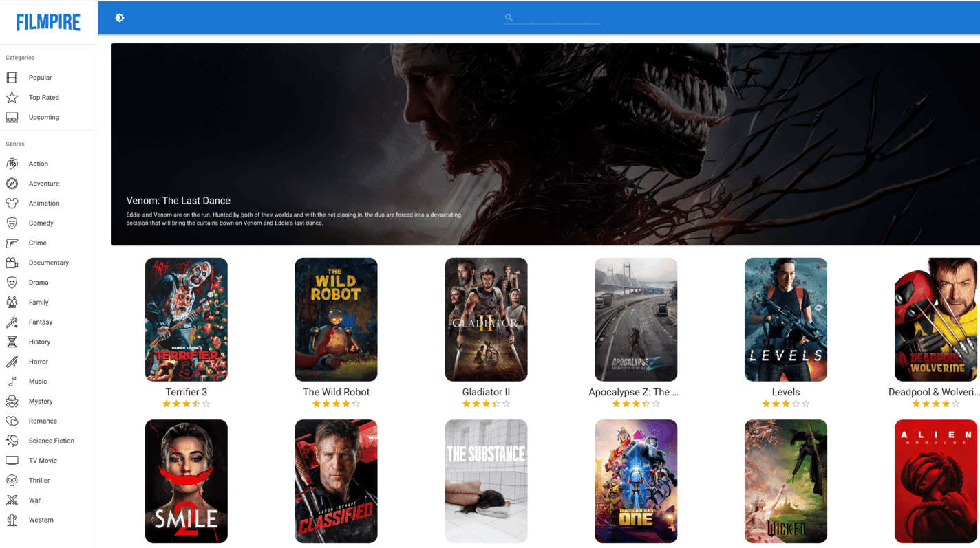Click the Fantasy magic wand icon
This screenshot has height=548, width=980.
(12, 322)
